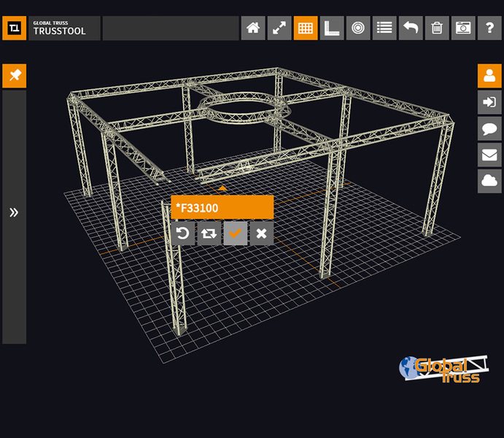Open the cloud storage icon

coord(489,181)
